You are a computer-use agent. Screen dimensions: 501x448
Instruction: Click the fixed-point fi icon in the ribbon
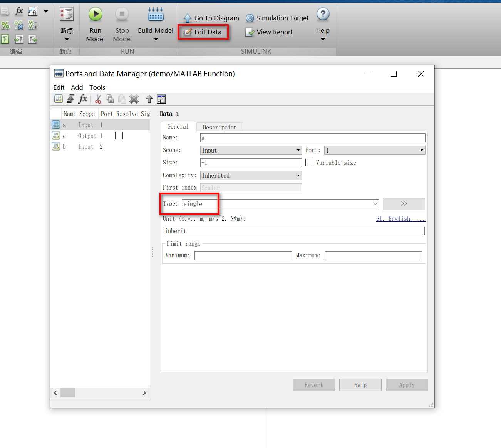[x=33, y=11]
